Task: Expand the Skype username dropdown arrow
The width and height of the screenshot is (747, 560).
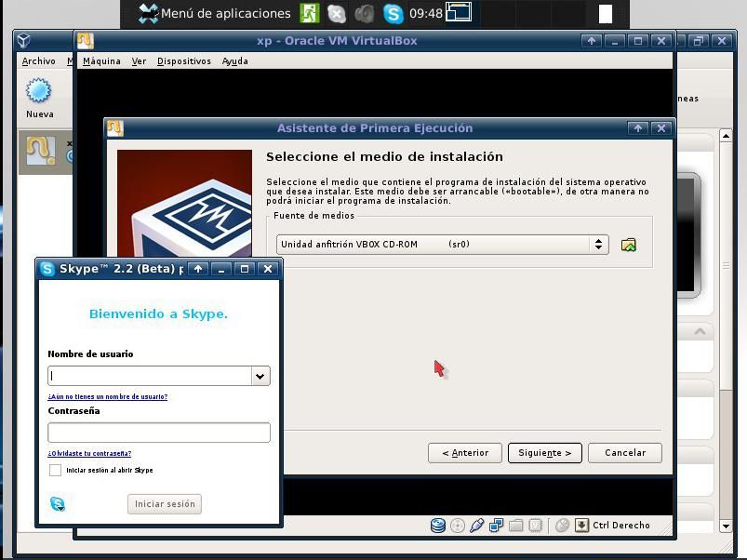Action: [260, 376]
